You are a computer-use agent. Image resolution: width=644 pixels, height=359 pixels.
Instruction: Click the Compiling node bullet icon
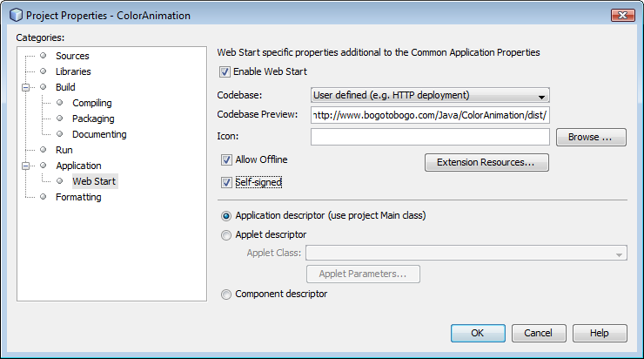click(x=59, y=103)
